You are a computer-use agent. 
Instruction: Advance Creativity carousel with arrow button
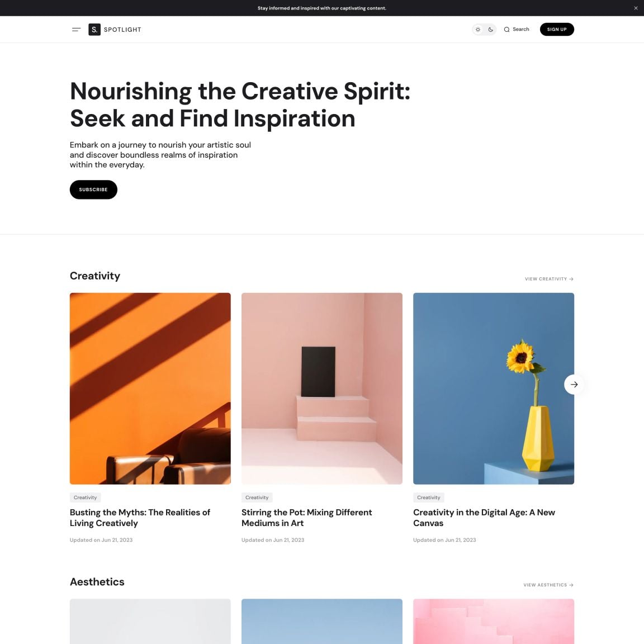(x=574, y=385)
